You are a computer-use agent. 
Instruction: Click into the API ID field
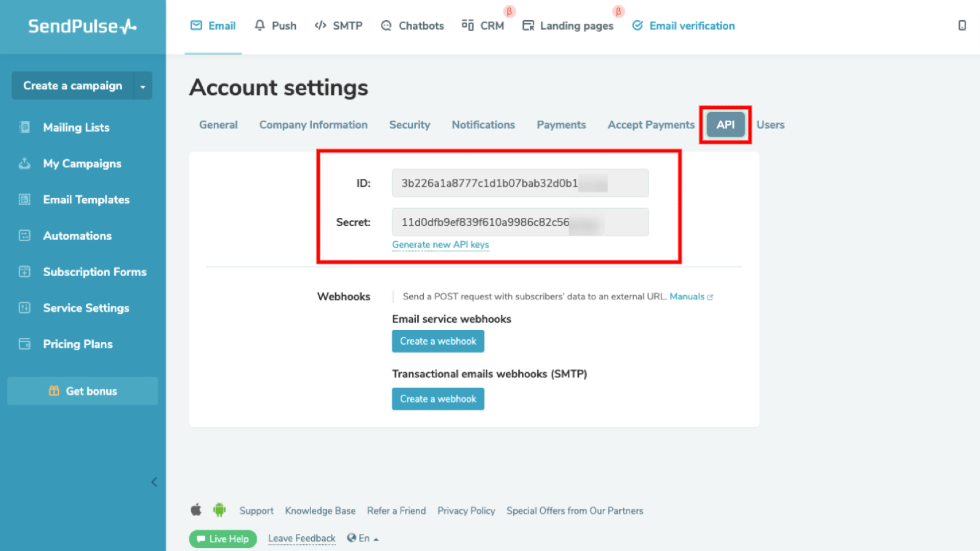point(519,183)
